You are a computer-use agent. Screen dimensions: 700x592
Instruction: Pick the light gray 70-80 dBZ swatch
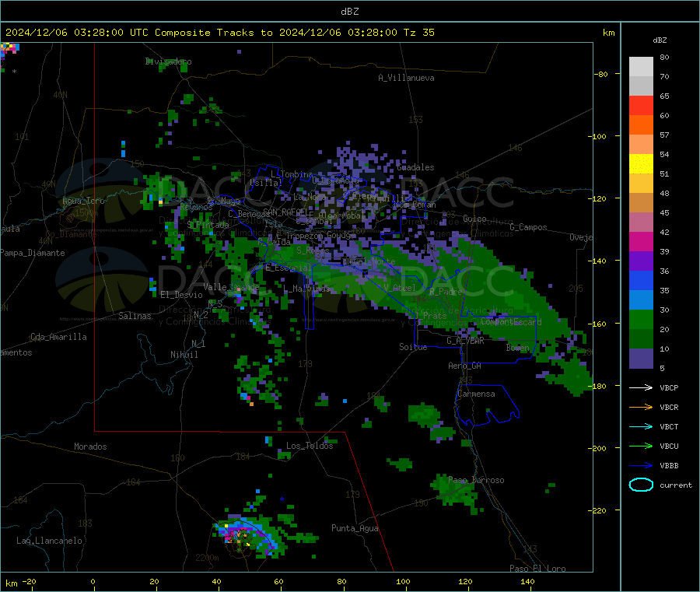point(641,67)
